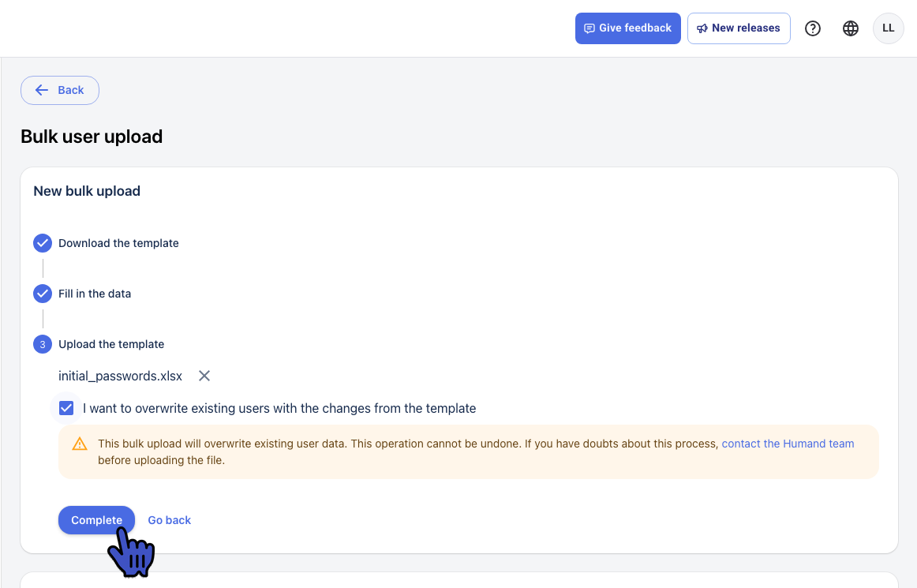Click the Upload the template step label
This screenshot has height=588, width=917.
pos(111,344)
